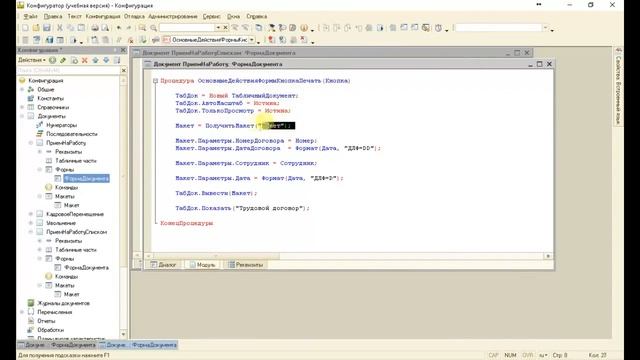Select the Журналы документов tree item
Image resolution: width=640 pixels, height=360 pixels.
tap(63, 303)
